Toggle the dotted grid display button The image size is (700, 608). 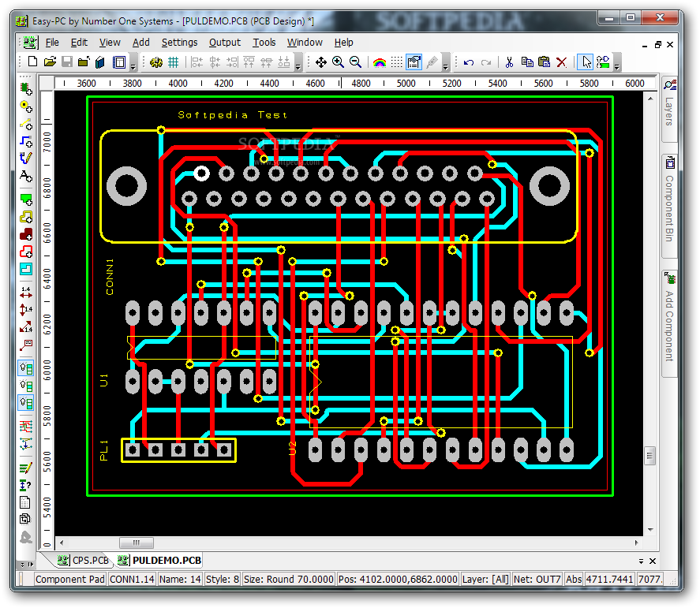pyautogui.click(x=396, y=62)
